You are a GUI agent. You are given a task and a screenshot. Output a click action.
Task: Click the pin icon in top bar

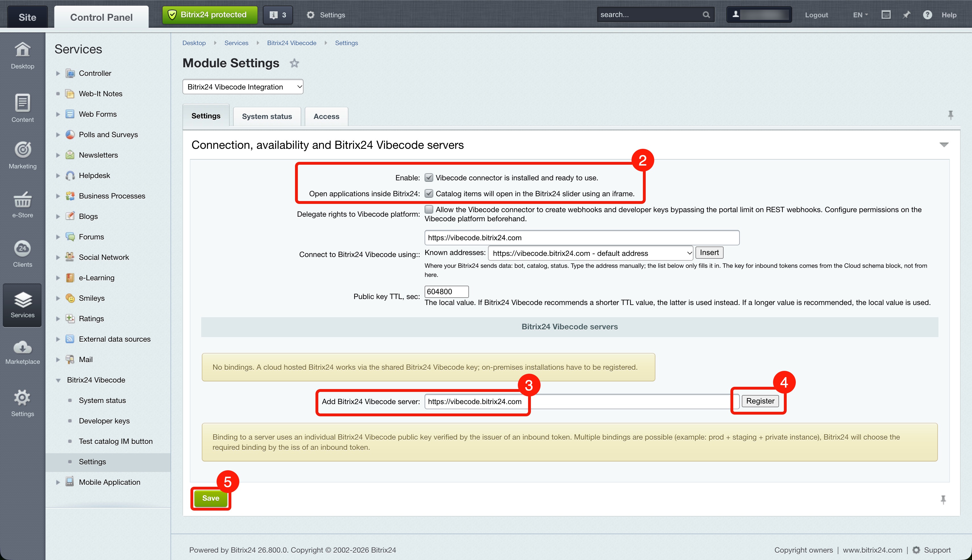coord(907,14)
